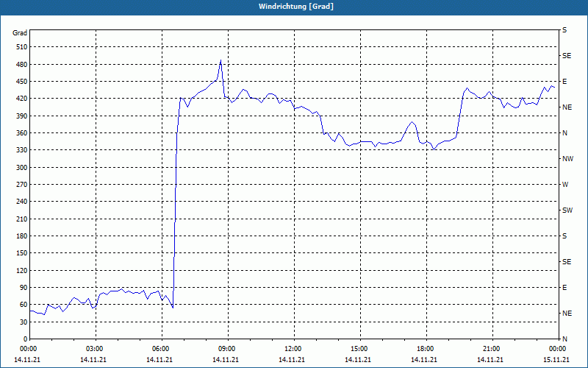Click the SW compass label
The width and height of the screenshot is (588, 368).
pyautogui.click(x=567, y=210)
